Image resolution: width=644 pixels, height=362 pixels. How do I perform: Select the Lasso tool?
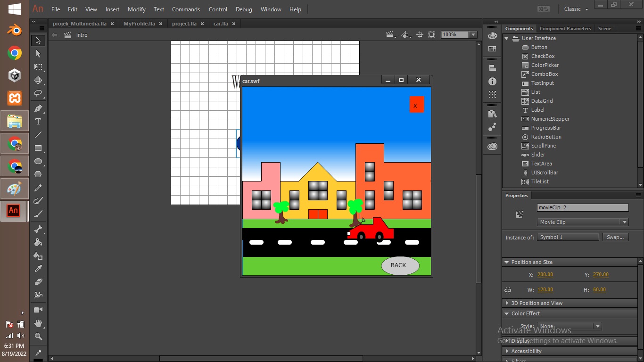pos(38,93)
